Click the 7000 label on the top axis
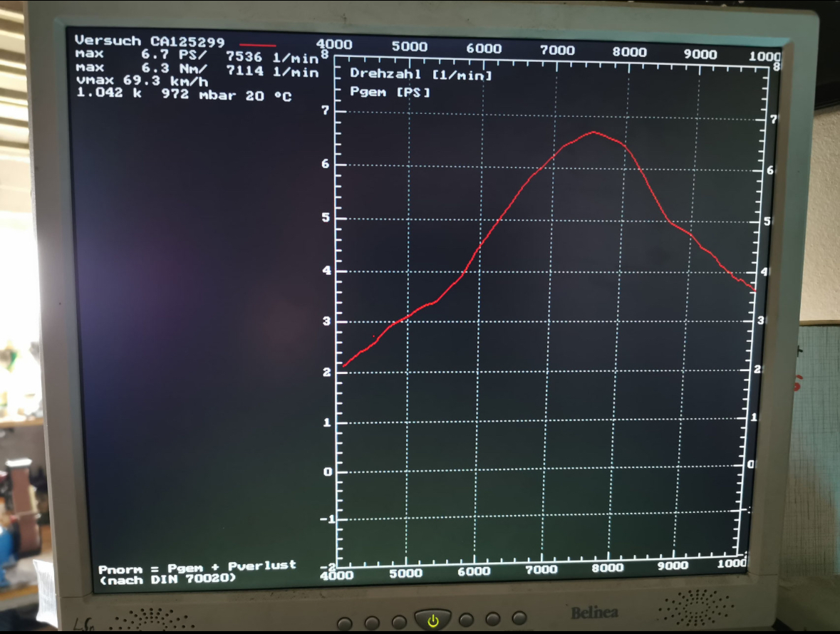The image size is (840, 634). 557,51
